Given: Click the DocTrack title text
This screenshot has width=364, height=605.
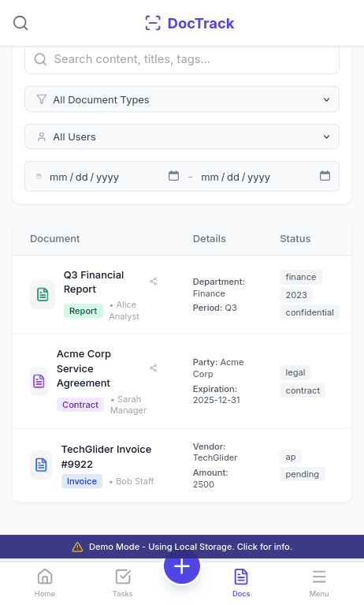Looking at the screenshot, I should (x=200, y=24).
